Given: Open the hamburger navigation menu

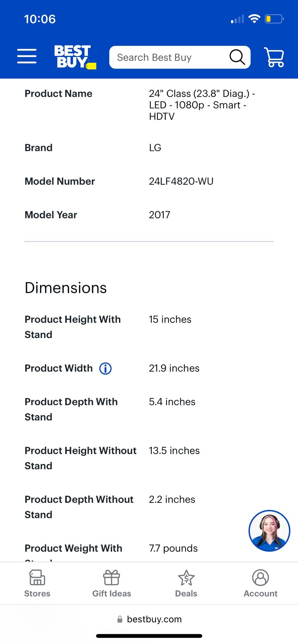Looking at the screenshot, I should pyautogui.click(x=27, y=56).
